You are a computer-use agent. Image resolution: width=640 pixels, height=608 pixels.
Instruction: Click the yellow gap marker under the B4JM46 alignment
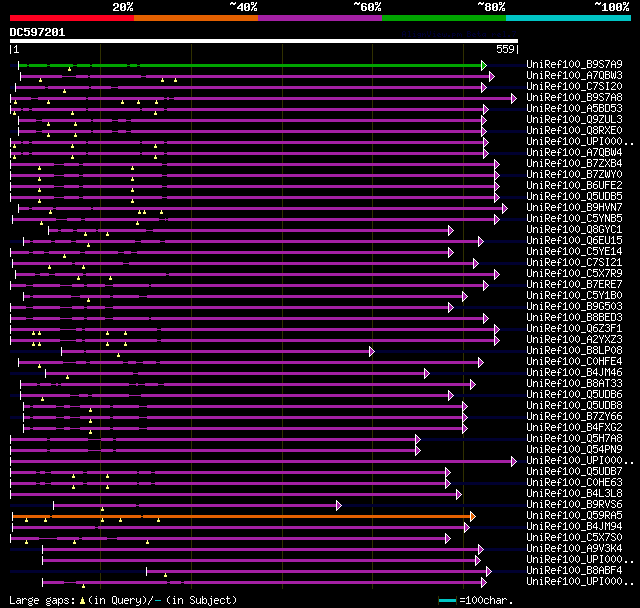[67, 377]
